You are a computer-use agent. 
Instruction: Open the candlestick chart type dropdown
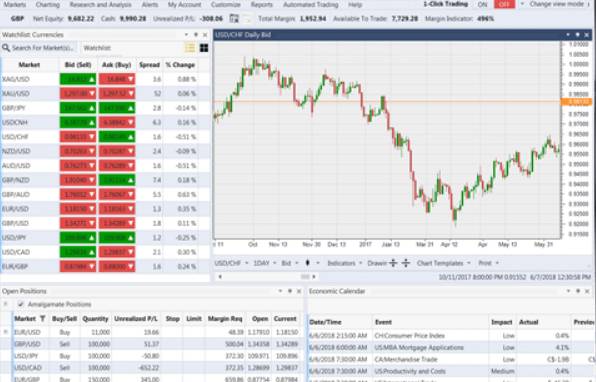coord(312,263)
